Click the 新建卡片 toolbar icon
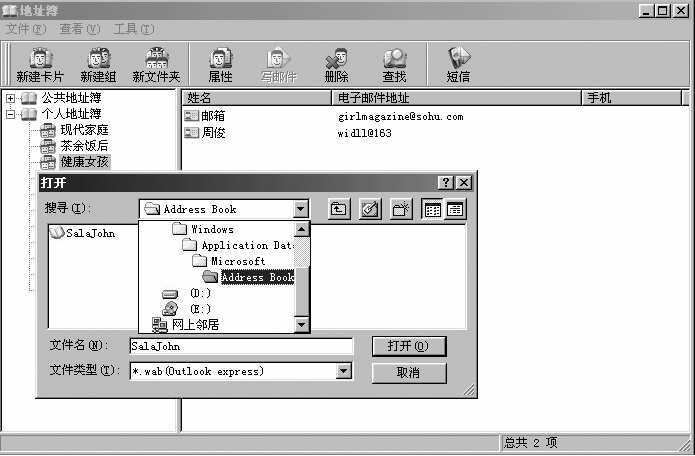The image size is (695, 456). point(40,65)
